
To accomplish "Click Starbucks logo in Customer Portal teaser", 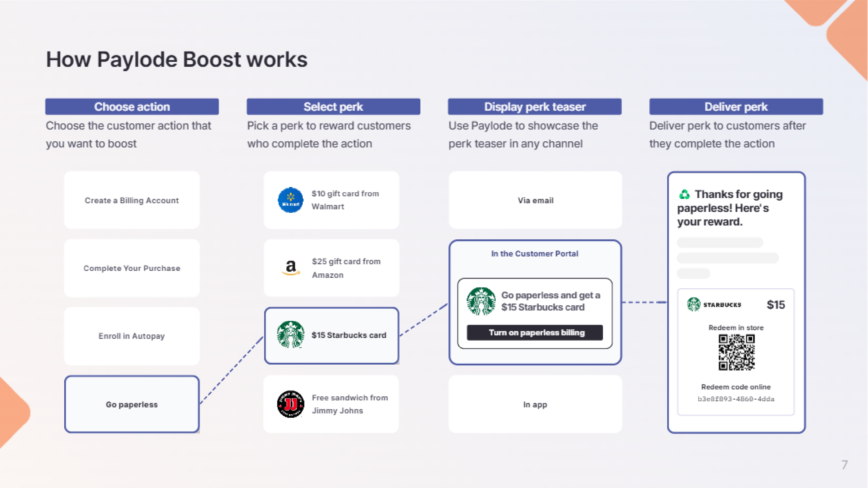I will 481,301.
